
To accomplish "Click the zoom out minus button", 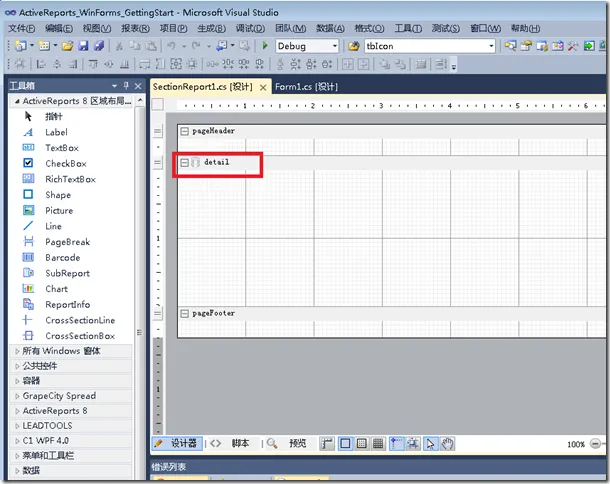I will [x=594, y=444].
